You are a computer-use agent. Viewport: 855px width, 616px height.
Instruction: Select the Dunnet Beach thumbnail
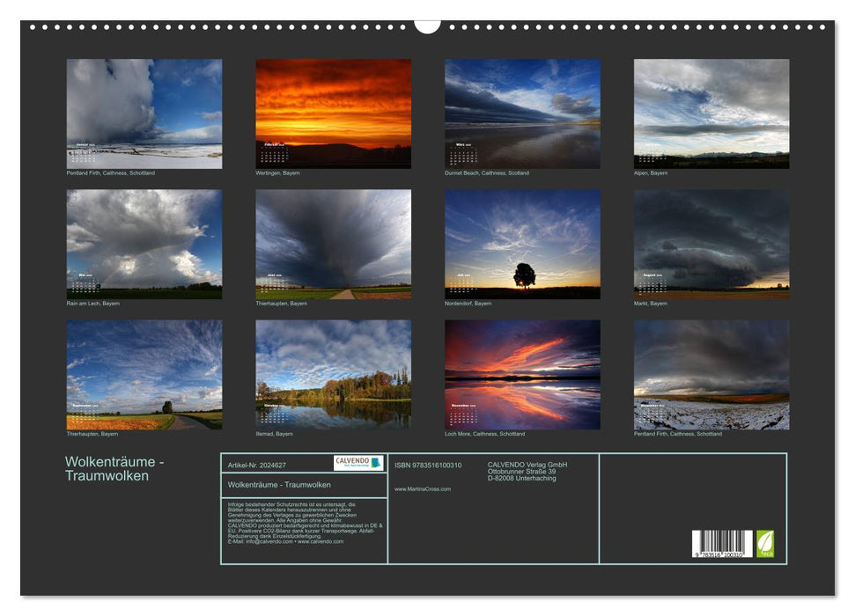523,113
